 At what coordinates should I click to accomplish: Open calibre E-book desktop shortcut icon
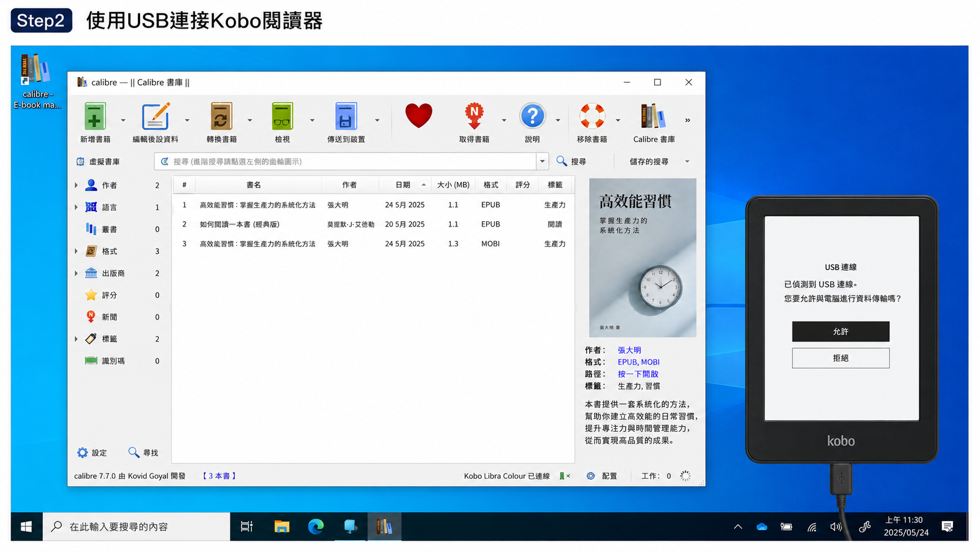tap(37, 81)
